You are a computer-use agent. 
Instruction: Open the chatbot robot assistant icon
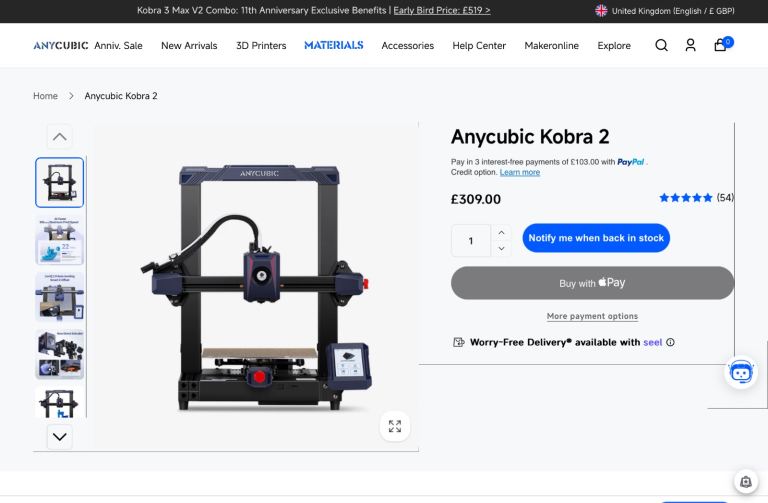pos(741,373)
